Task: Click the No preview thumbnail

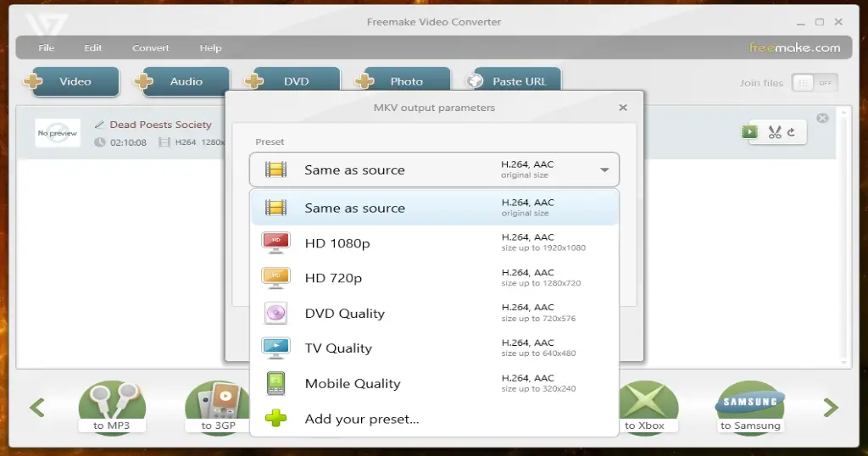Action: click(58, 133)
